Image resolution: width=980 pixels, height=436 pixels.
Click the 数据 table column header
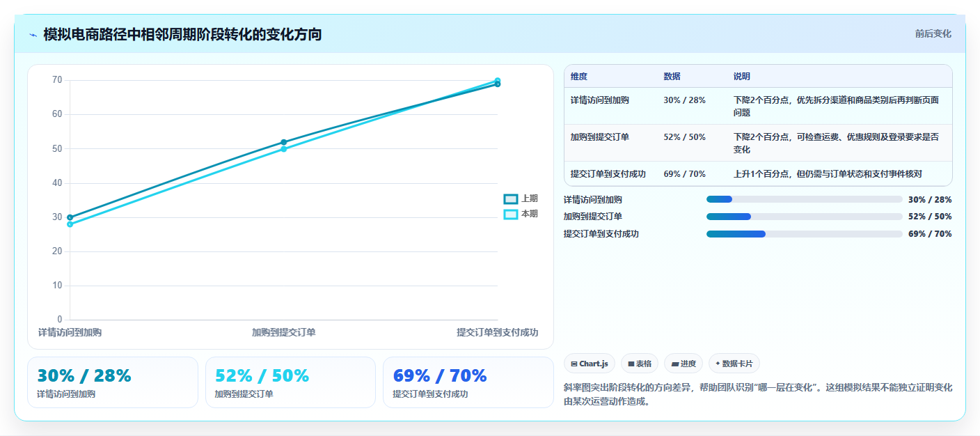point(672,77)
